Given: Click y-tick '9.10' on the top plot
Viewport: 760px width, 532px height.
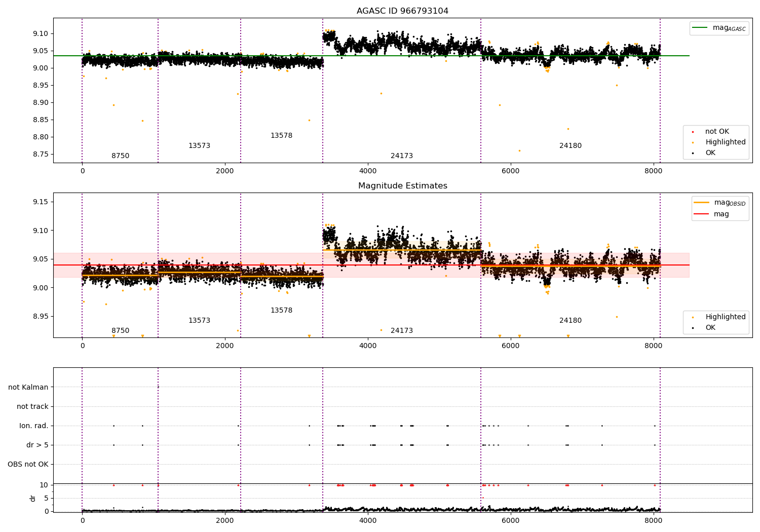Looking at the screenshot, I should point(41,34).
